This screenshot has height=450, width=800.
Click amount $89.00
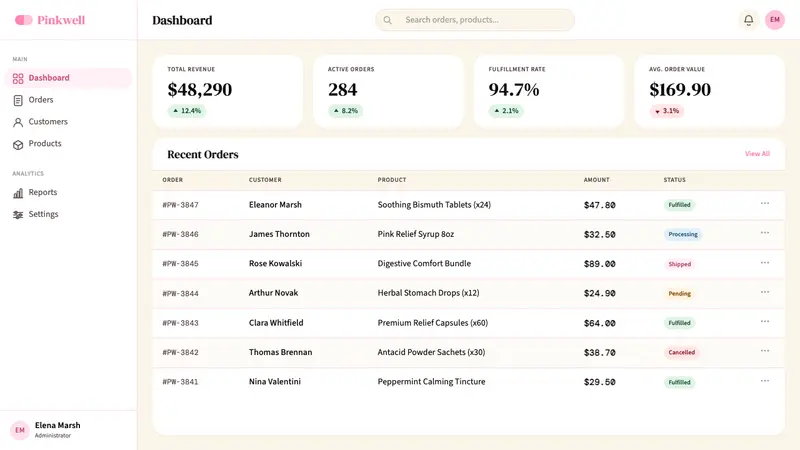coord(599,264)
